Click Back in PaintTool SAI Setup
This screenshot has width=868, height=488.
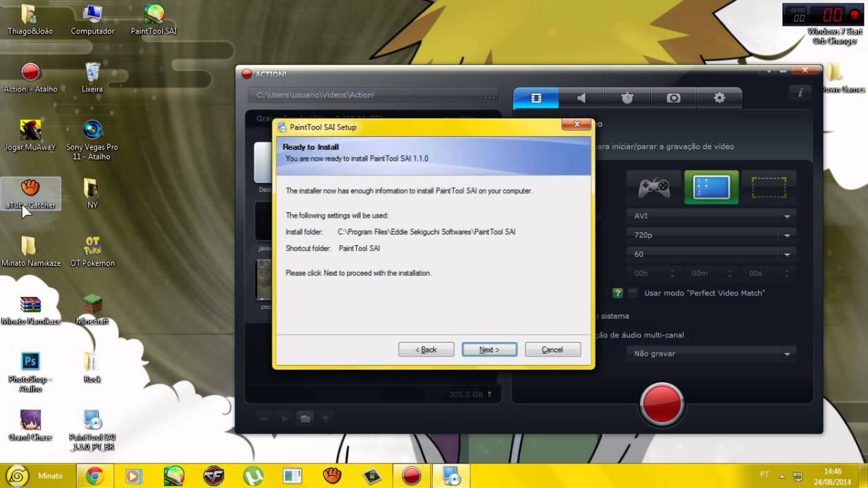pos(426,350)
